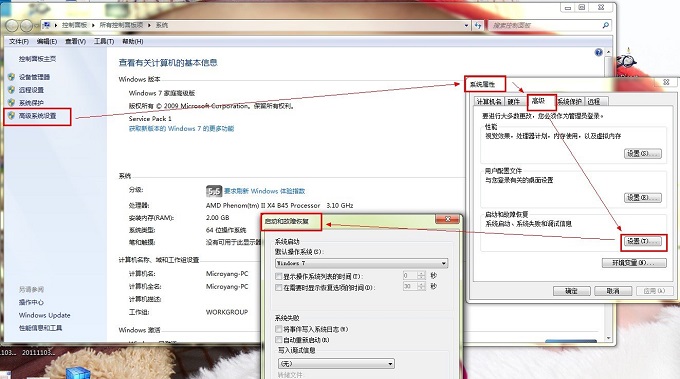Screen dimensions: 680x379
Task: Switch to the 远程 tab
Action: click(595, 101)
